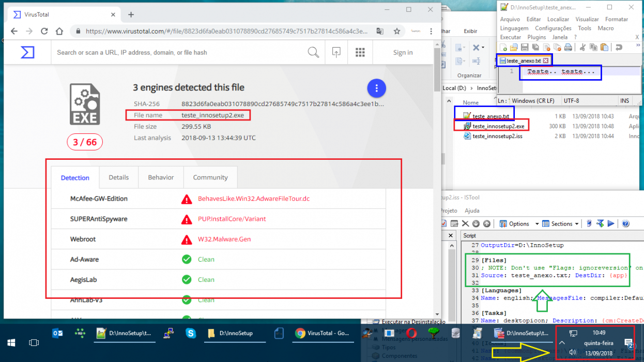The height and width of the screenshot is (362, 644).
Task: Click Chrome back arrow
Action: 13,31
